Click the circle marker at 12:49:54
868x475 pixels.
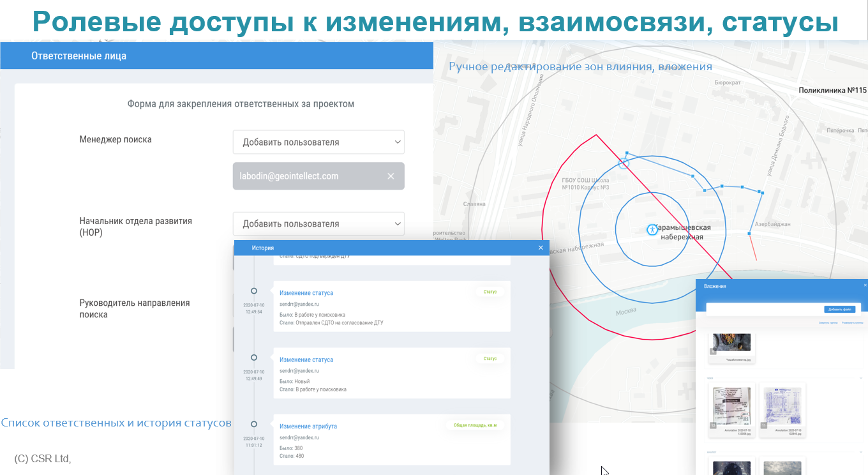[254, 291]
